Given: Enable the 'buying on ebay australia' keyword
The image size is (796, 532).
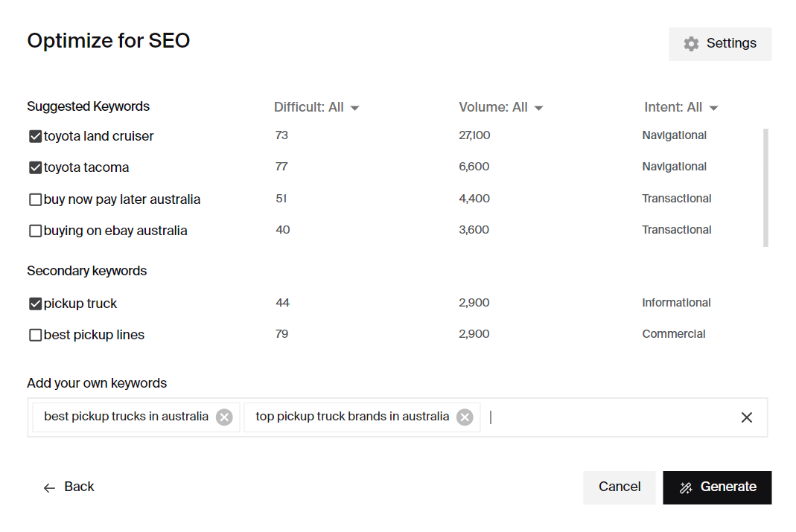Looking at the screenshot, I should (35, 230).
